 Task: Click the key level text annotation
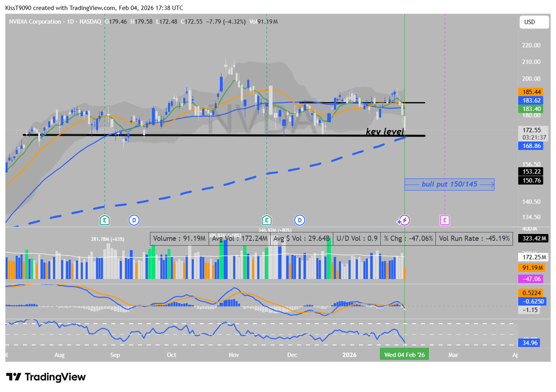pyautogui.click(x=385, y=131)
